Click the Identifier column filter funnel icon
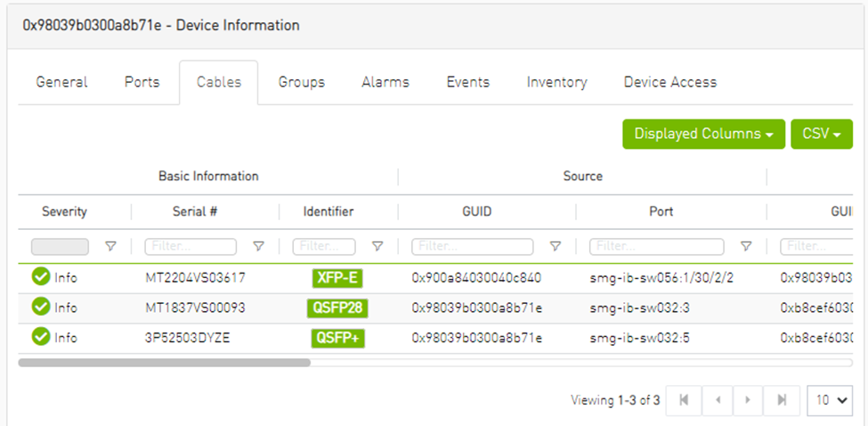The image size is (868, 426). pyautogui.click(x=377, y=247)
